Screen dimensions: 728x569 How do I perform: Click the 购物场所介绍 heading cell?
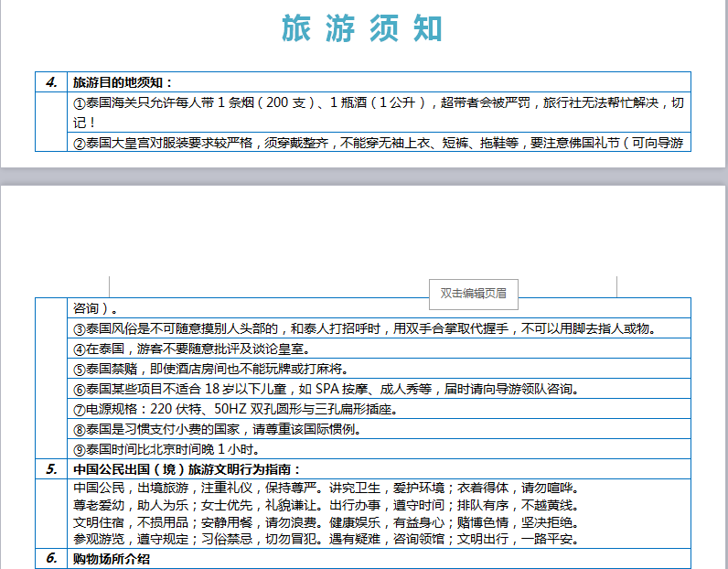tap(112, 558)
